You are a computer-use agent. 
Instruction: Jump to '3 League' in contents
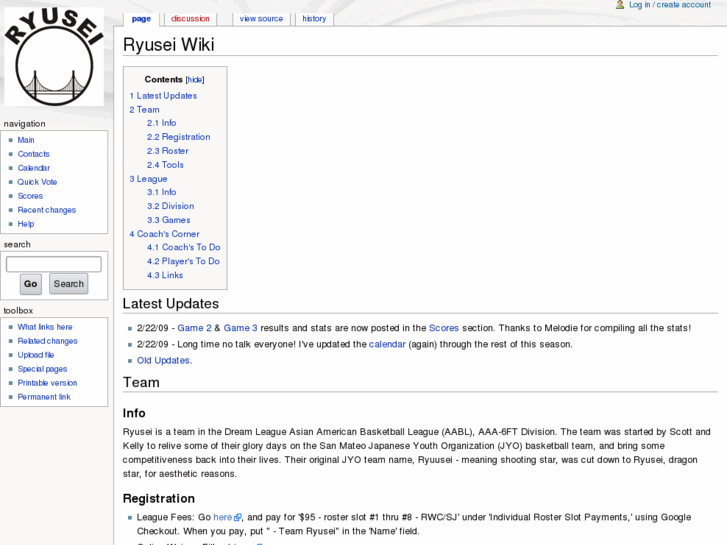[x=148, y=179]
